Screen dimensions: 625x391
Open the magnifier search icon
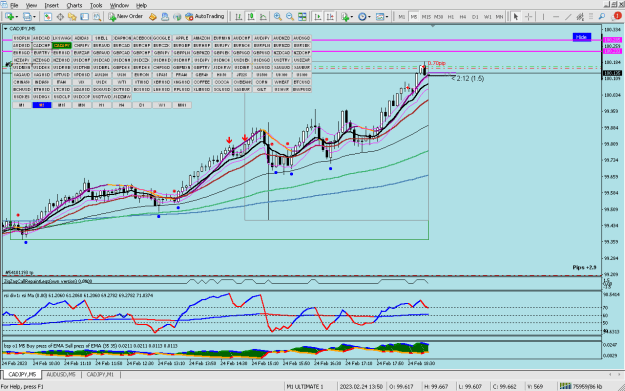pyautogui.click(x=601, y=17)
